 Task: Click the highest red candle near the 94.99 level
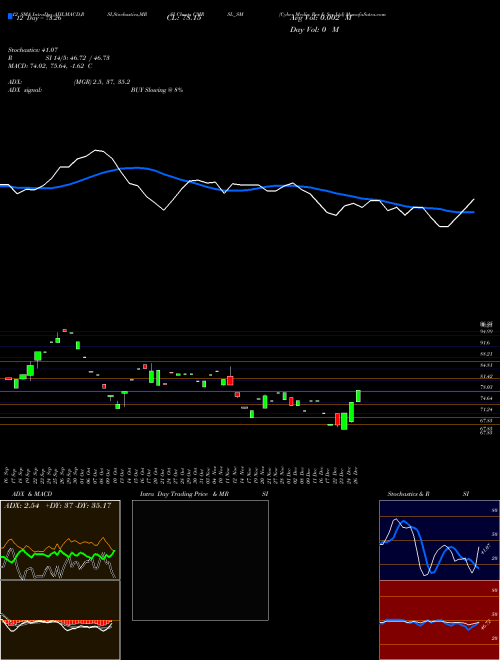65,330
